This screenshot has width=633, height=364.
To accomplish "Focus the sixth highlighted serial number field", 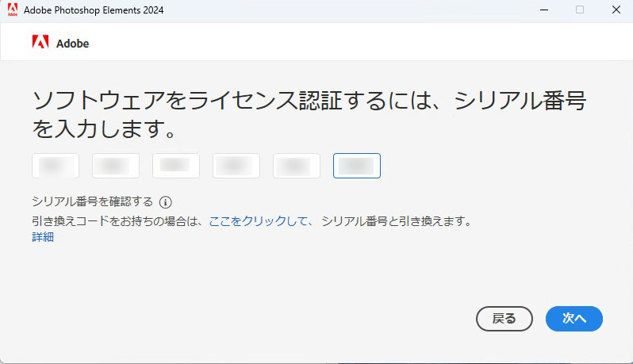I will click(x=357, y=166).
